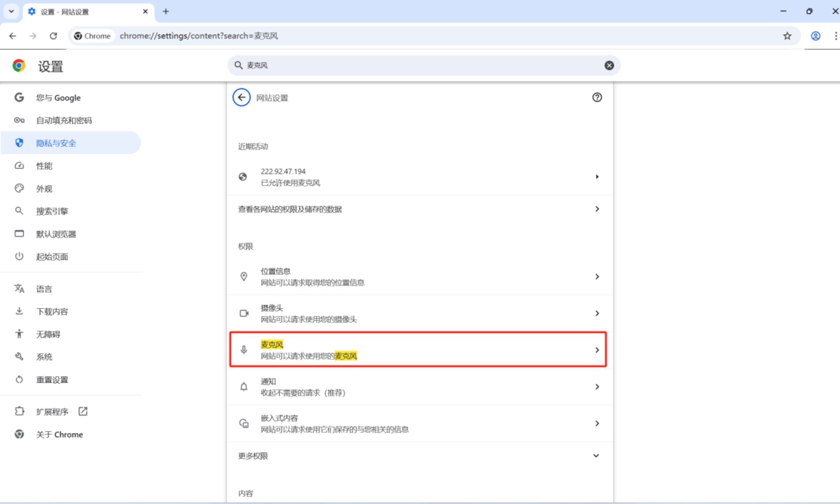Clear the 麦克风 search with the X icon

pos(609,65)
